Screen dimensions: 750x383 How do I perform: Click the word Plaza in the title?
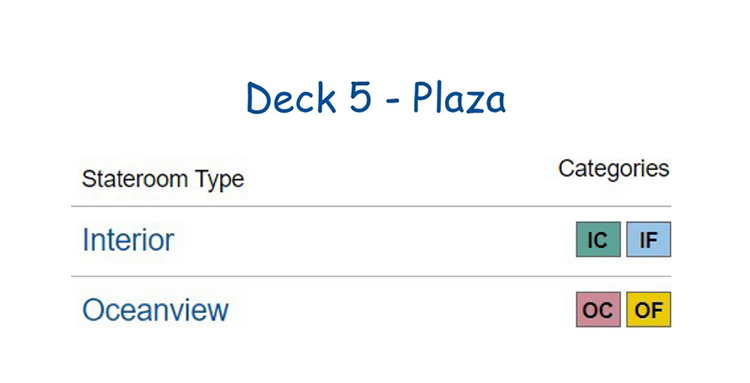[x=459, y=98]
